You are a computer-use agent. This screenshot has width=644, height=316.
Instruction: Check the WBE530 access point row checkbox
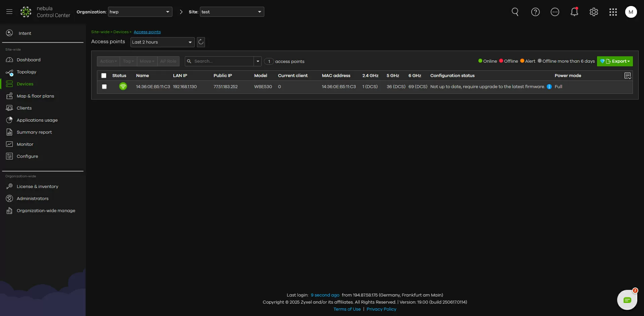[104, 87]
